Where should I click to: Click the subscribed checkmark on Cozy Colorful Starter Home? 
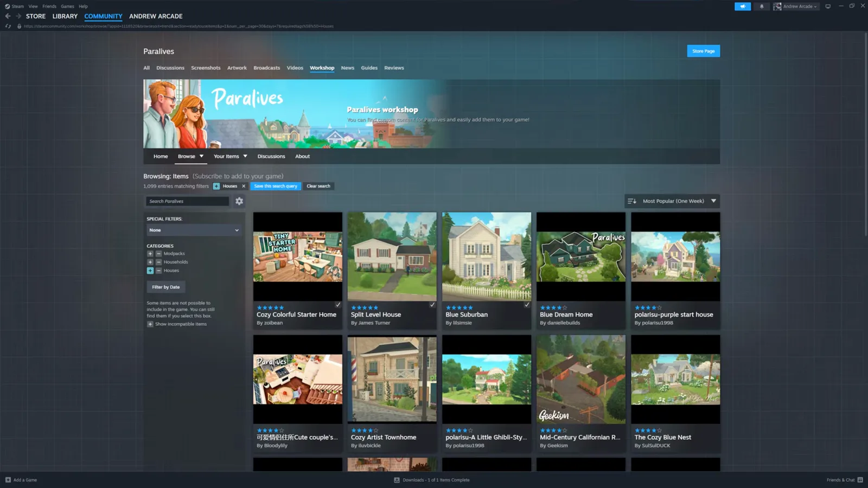[x=337, y=305]
